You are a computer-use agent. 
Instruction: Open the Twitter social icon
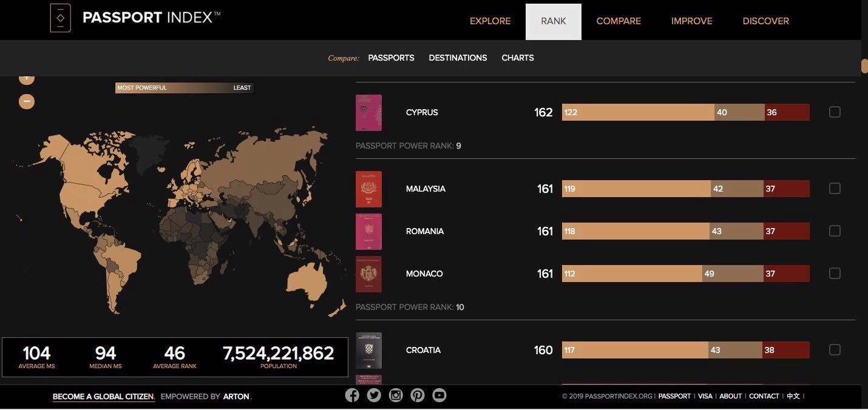pyautogui.click(x=374, y=395)
